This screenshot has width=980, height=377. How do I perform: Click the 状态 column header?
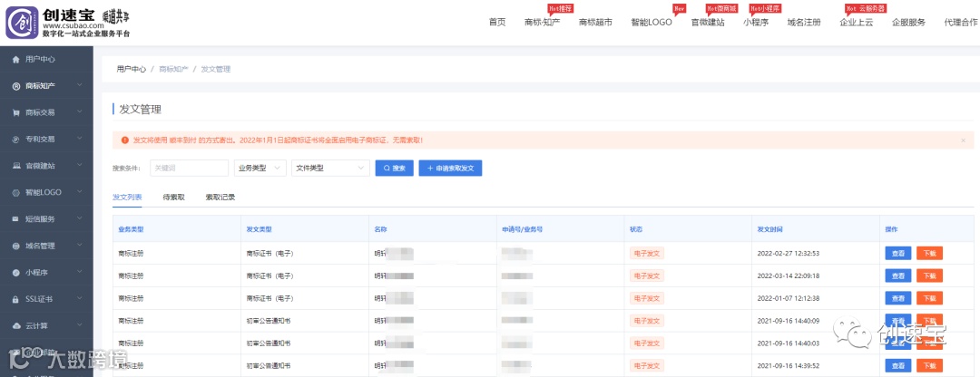[x=635, y=229]
